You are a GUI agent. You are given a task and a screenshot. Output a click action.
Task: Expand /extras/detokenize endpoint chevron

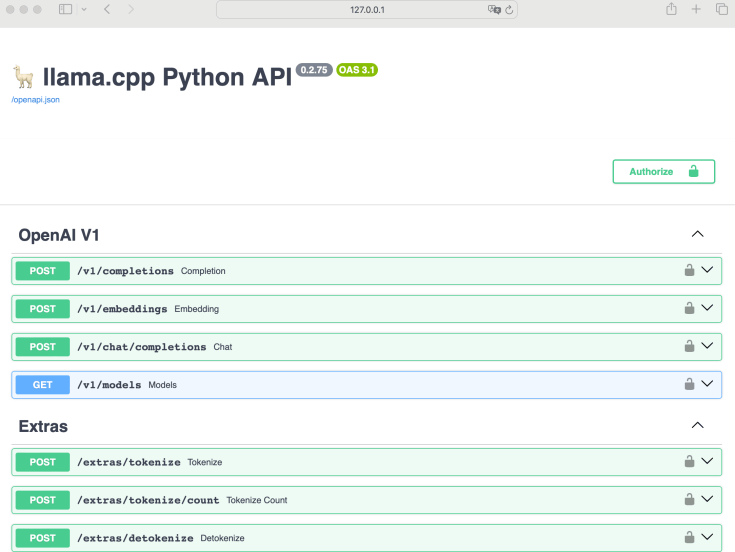(x=707, y=537)
